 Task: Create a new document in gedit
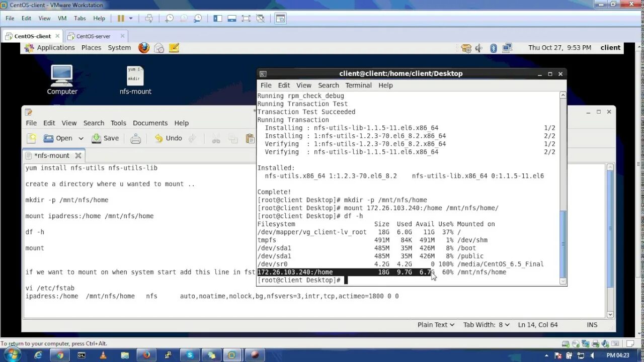click(32, 138)
